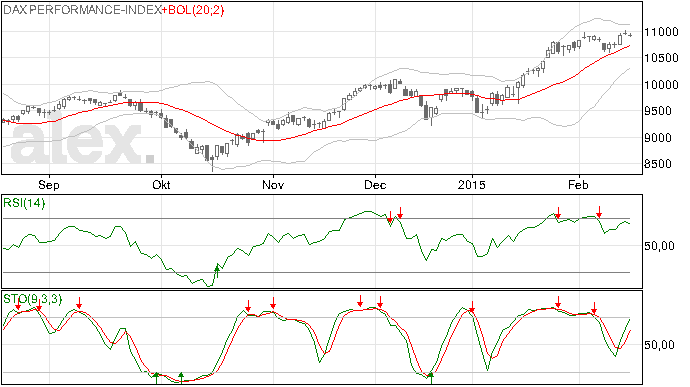The height and width of the screenshot is (387, 690).
Task: Select the Nov month label
Action: (x=273, y=184)
